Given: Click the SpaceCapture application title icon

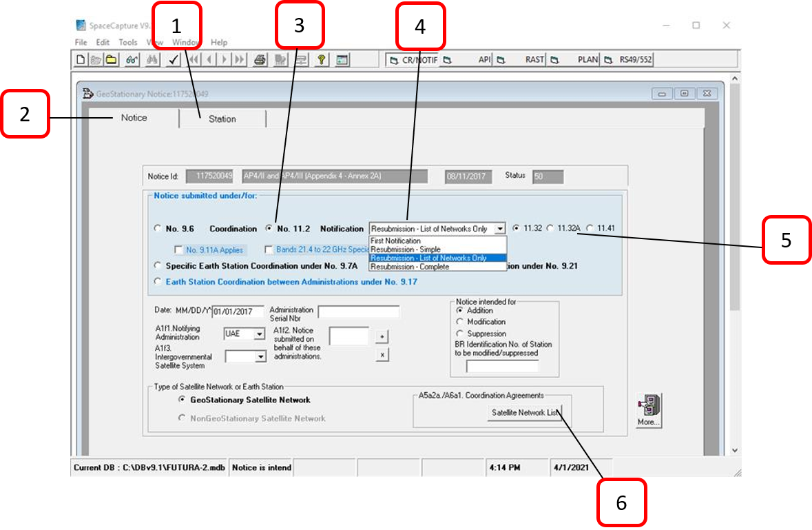Looking at the screenshot, I should (81, 25).
